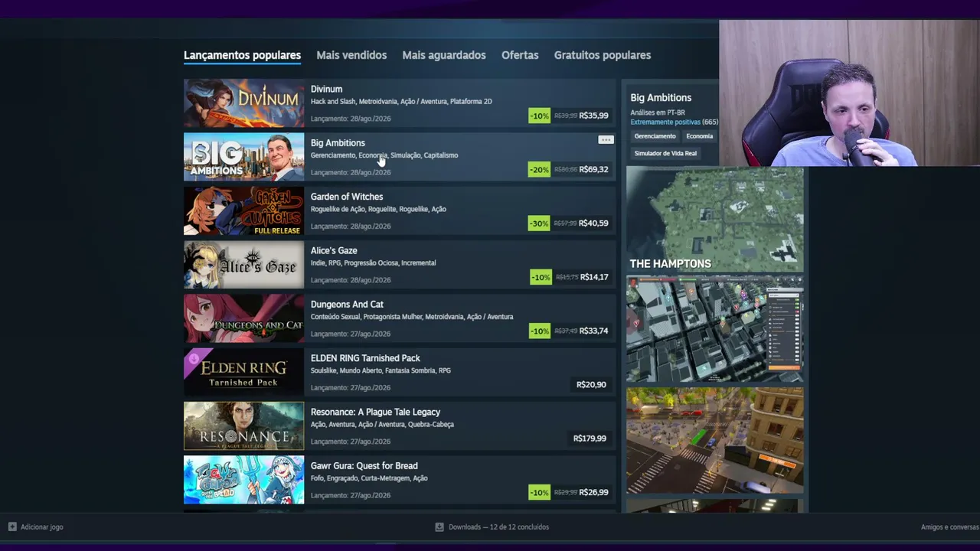Open Amigos e conversas in the bottom bar

coord(949,527)
